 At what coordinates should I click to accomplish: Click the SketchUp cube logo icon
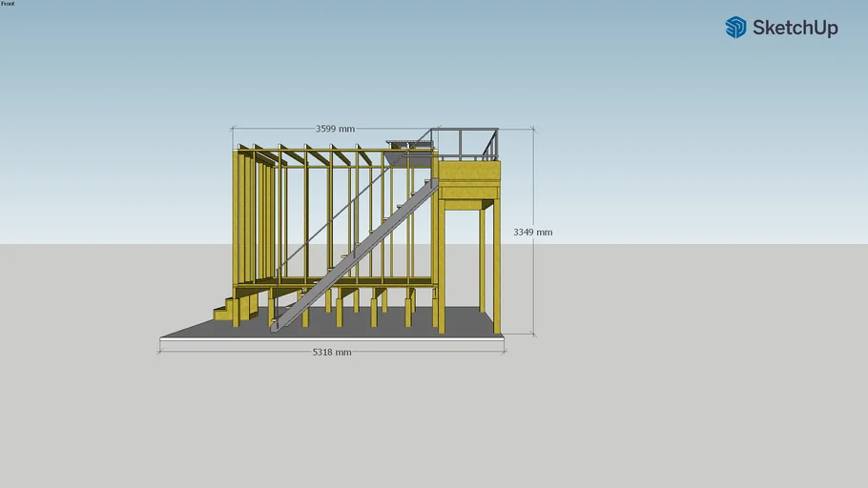tap(735, 28)
